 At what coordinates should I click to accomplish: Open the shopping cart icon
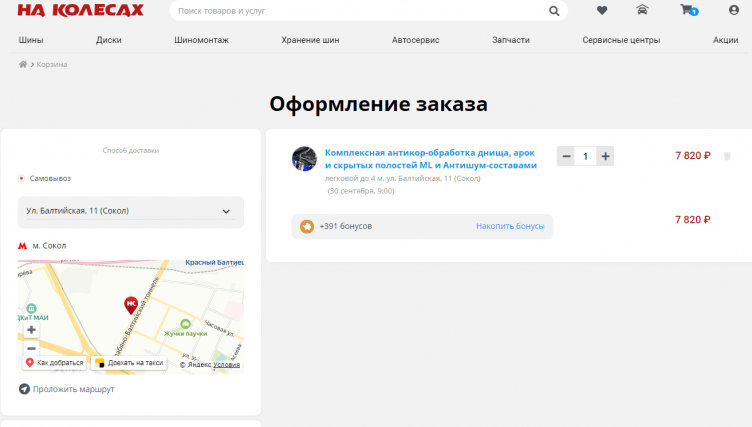coord(687,11)
